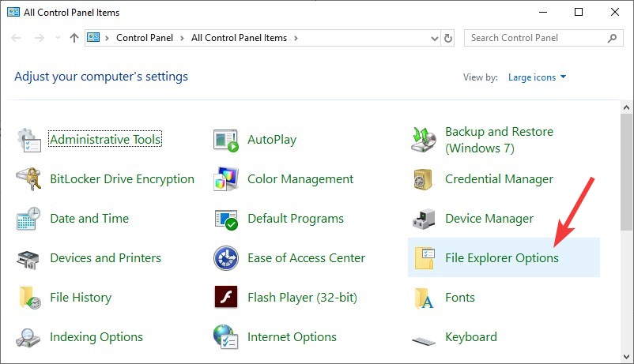This screenshot has height=364, width=634.
Task: Click the scrollbar down arrow
Action: pos(626,357)
